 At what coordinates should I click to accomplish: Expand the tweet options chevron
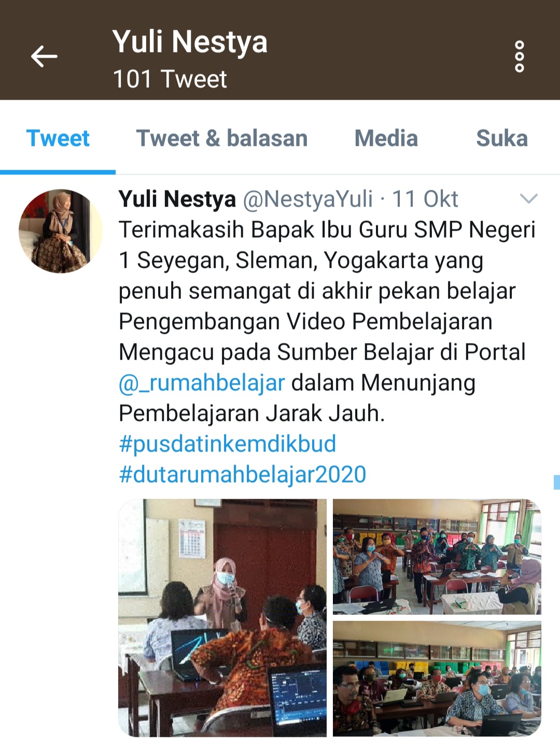tap(528, 199)
